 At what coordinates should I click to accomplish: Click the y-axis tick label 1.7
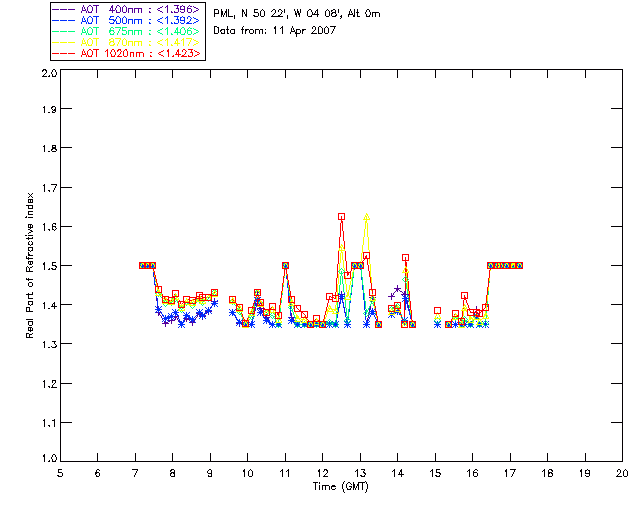49,188
